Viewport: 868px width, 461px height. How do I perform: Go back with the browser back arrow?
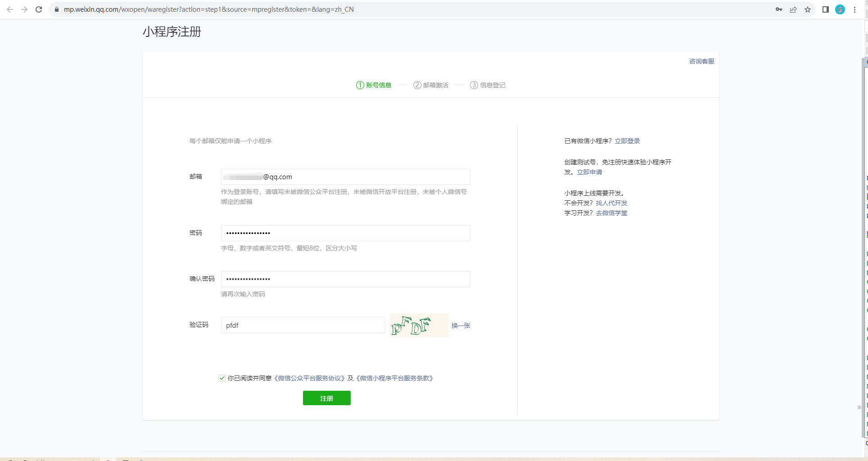pos(10,9)
